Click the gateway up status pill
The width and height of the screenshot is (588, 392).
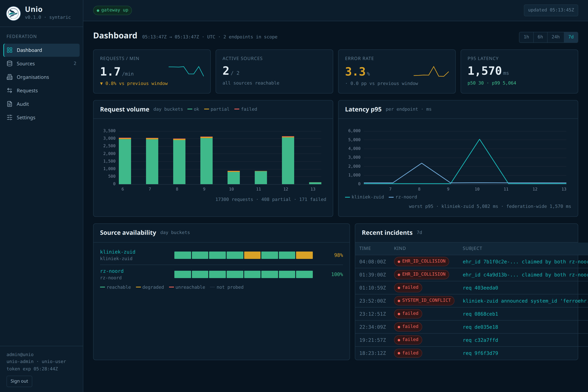112,10
